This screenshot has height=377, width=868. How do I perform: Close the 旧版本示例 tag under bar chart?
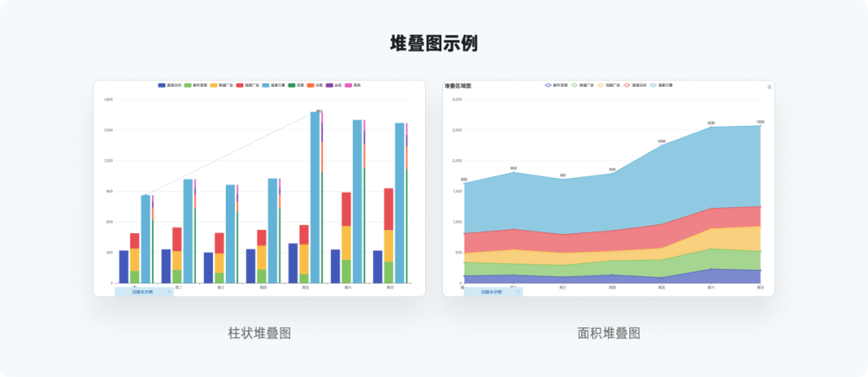pos(169,292)
